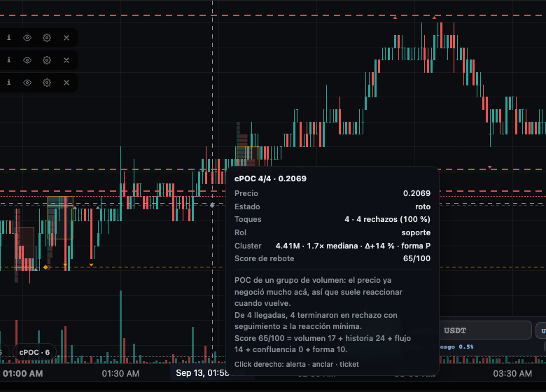Click the 'Sep 13, 01:58' crosshair time label
Image resolution: width=546 pixels, height=392 pixels.
(202, 373)
